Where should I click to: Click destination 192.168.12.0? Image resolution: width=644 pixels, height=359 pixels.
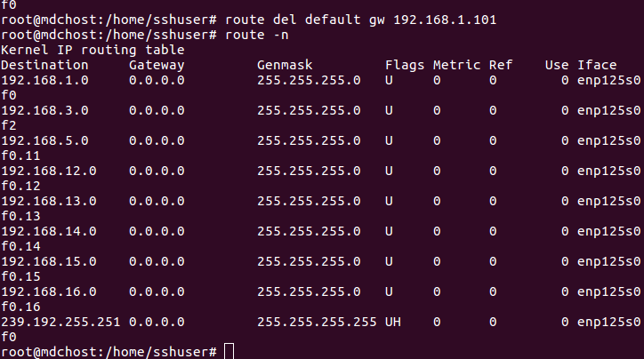click(x=48, y=171)
